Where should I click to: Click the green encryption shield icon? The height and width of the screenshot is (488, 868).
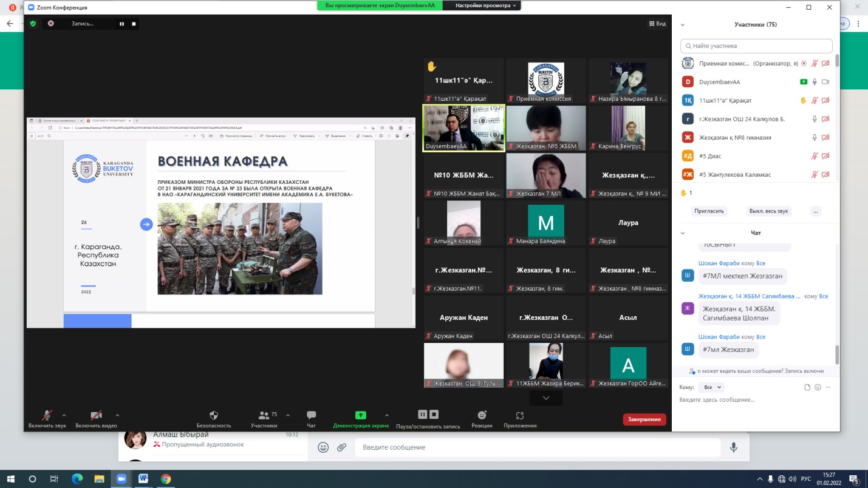(x=33, y=24)
